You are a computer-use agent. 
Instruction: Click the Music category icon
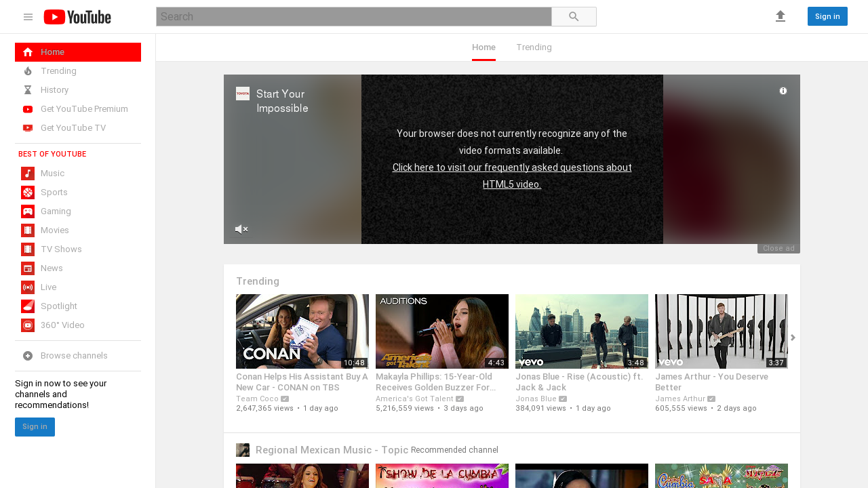[x=28, y=174]
